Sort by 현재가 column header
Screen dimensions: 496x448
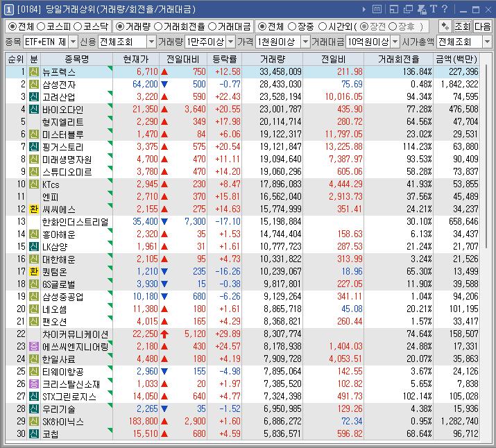coord(136,59)
